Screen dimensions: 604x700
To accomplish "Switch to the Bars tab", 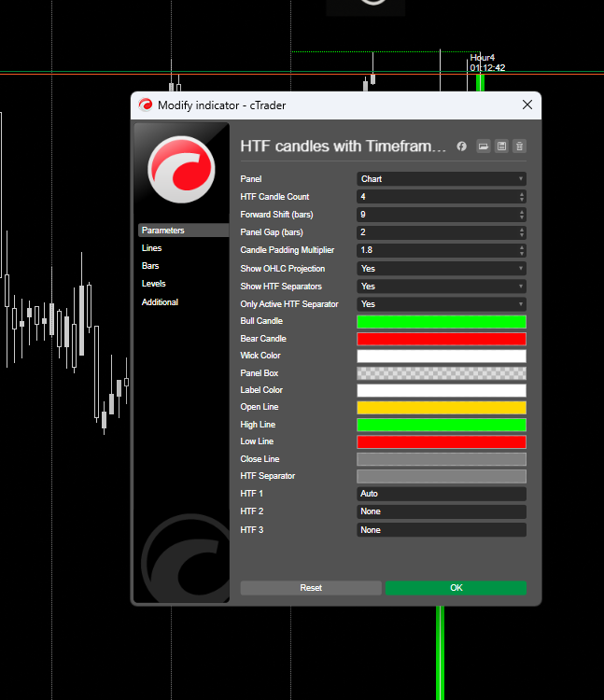I will 150,266.
